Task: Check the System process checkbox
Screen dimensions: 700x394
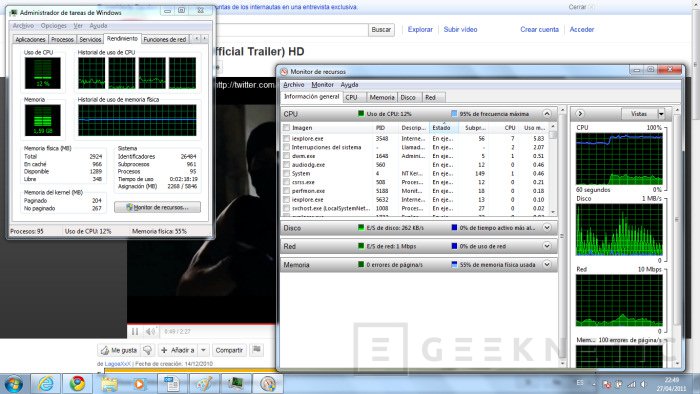Action: coord(286,174)
